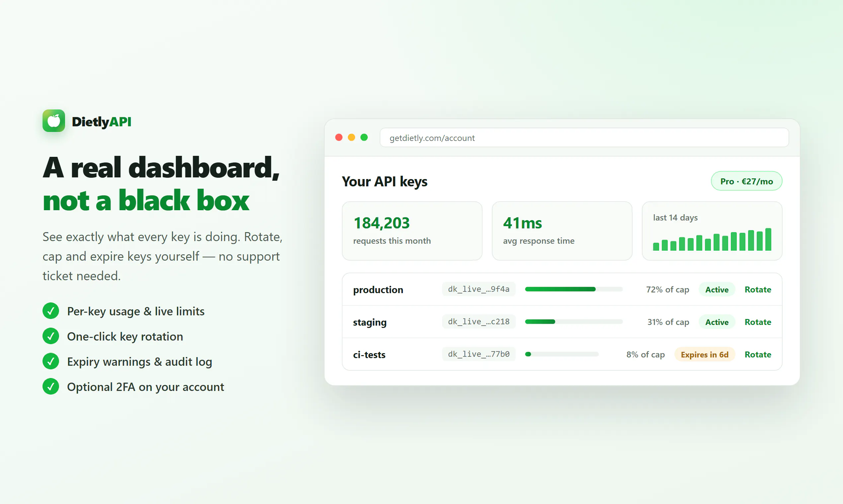Click the yellow window dot in the mockup

pyautogui.click(x=351, y=137)
